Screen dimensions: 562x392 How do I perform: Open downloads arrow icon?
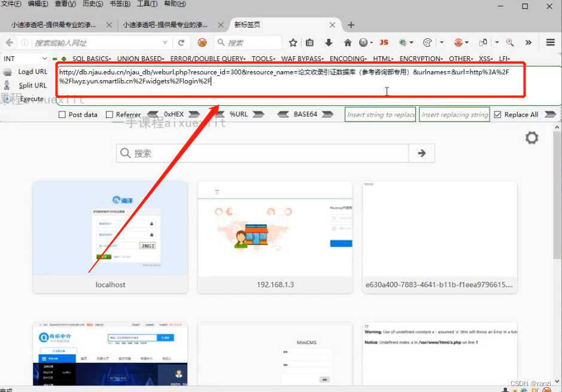click(329, 42)
